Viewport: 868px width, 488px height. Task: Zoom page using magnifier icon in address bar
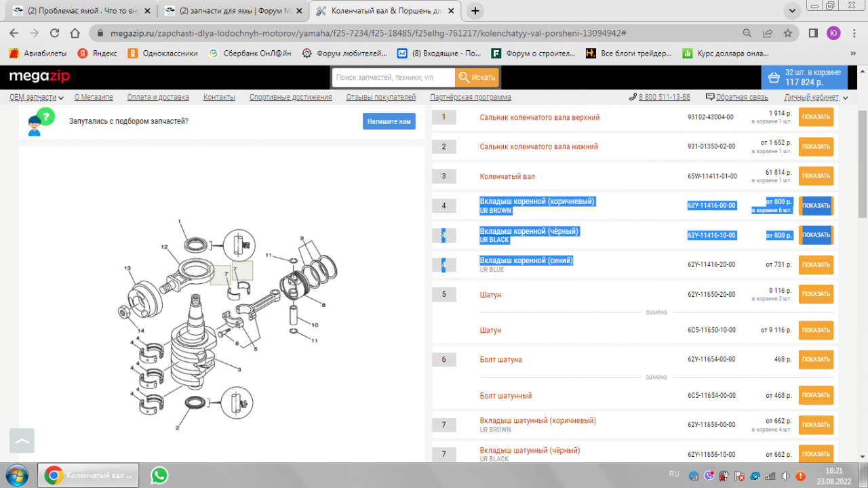[747, 33]
